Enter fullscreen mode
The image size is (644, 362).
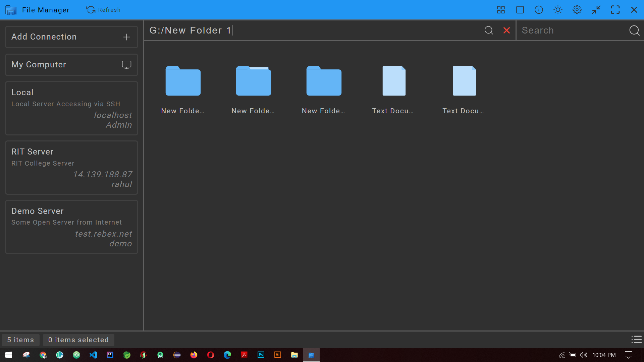pos(615,10)
